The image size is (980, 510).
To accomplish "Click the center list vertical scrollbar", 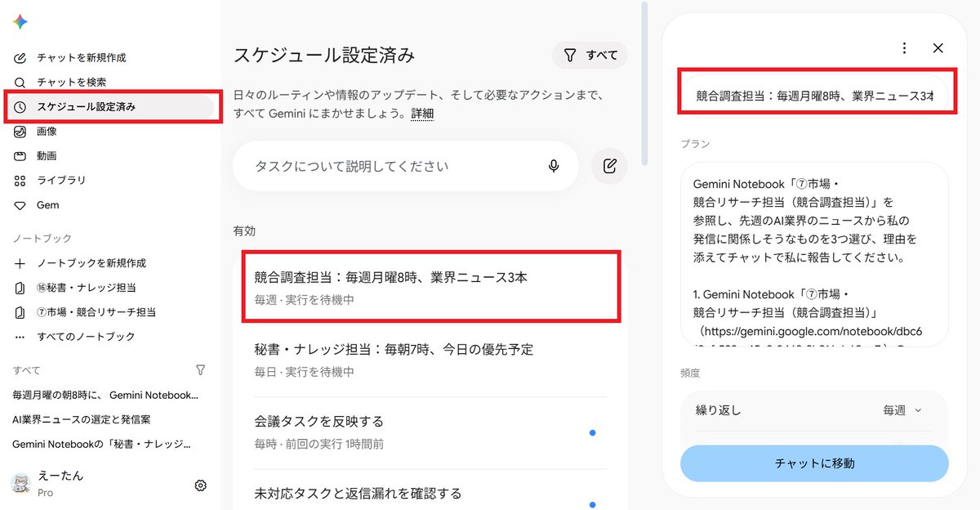I will tap(644, 82).
